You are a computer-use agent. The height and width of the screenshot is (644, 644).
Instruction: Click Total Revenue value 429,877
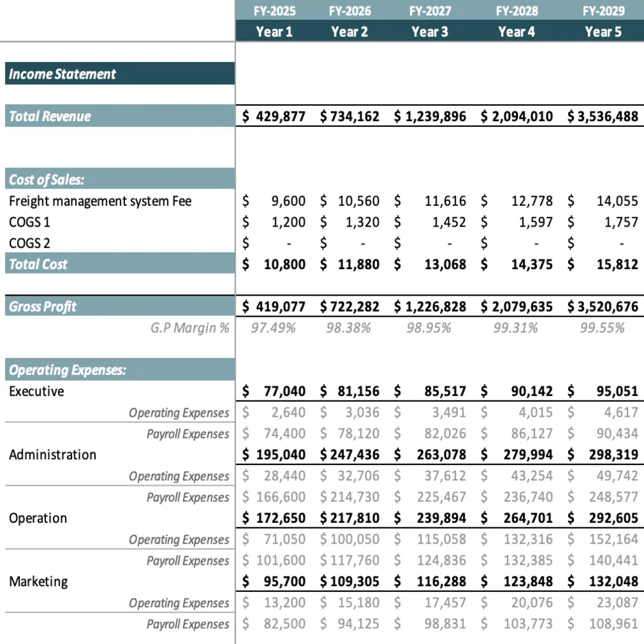[281, 116]
